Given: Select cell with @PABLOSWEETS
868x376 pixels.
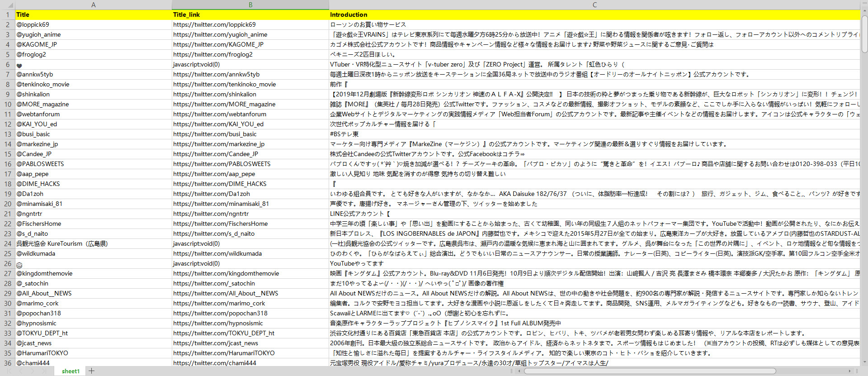Looking at the screenshot, I should (94, 164).
